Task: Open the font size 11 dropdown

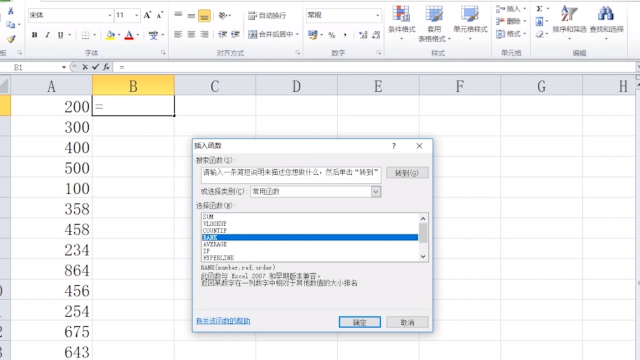Action: (x=136, y=16)
